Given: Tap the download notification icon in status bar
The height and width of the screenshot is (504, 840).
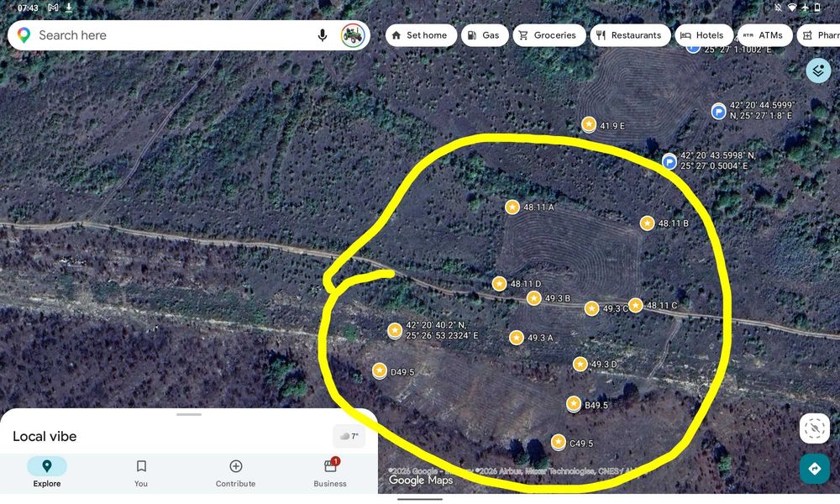Looking at the screenshot, I should pos(69,8).
